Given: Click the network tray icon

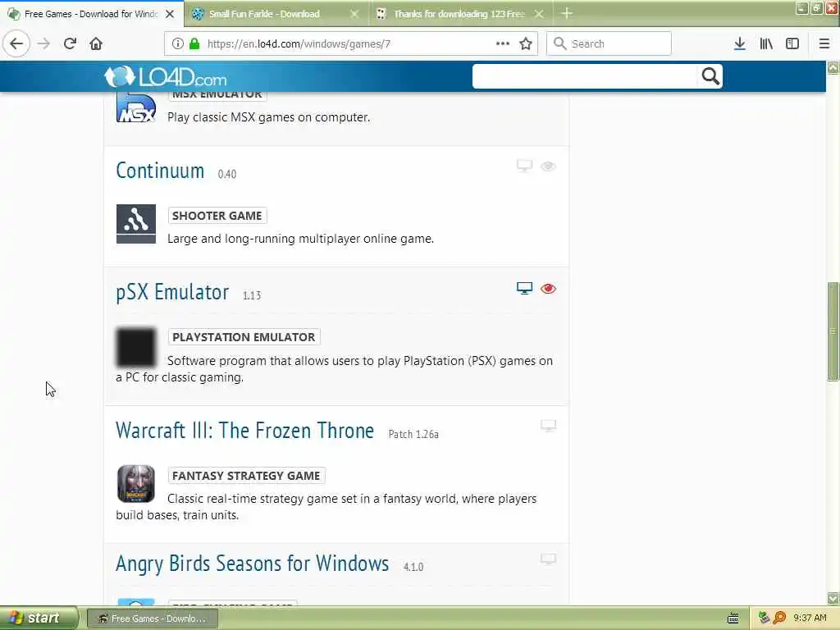Looking at the screenshot, I should pyautogui.click(x=765, y=619).
